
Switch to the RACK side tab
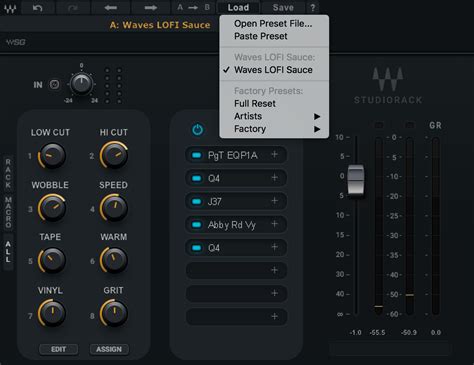click(8, 174)
